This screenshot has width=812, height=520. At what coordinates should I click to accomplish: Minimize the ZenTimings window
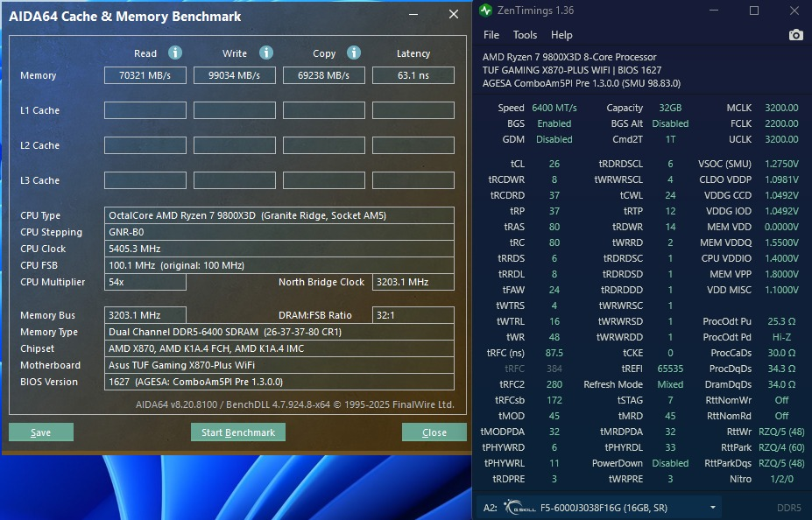[714, 11]
